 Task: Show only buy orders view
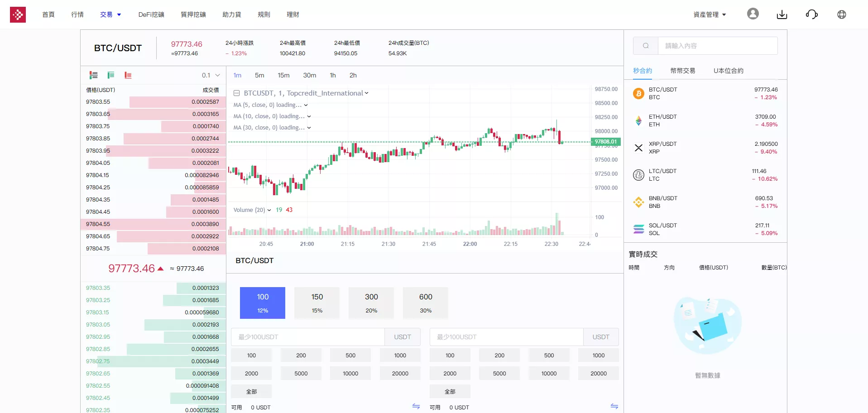pyautogui.click(x=110, y=75)
